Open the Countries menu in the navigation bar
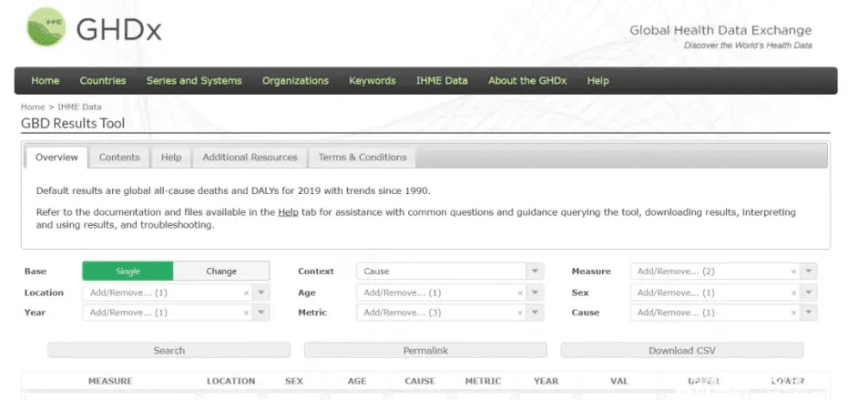 tap(102, 81)
